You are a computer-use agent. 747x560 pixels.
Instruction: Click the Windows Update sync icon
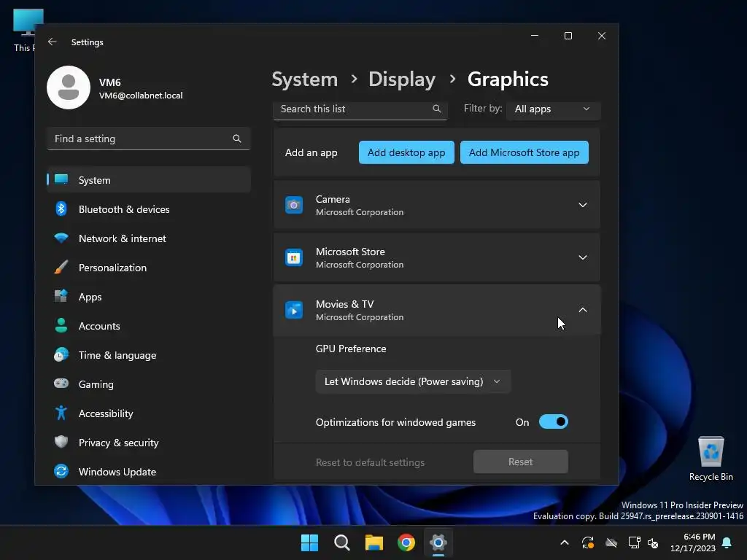61,472
